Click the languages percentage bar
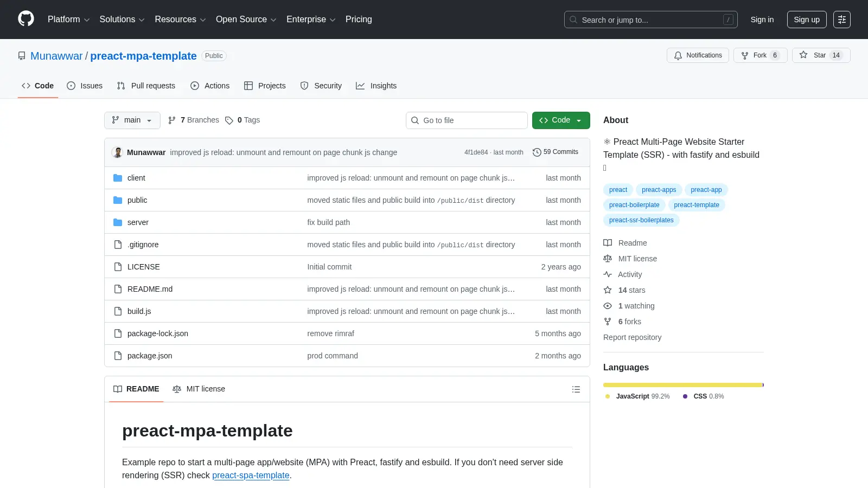Image resolution: width=868 pixels, height=488 pixels. [684, 385]
